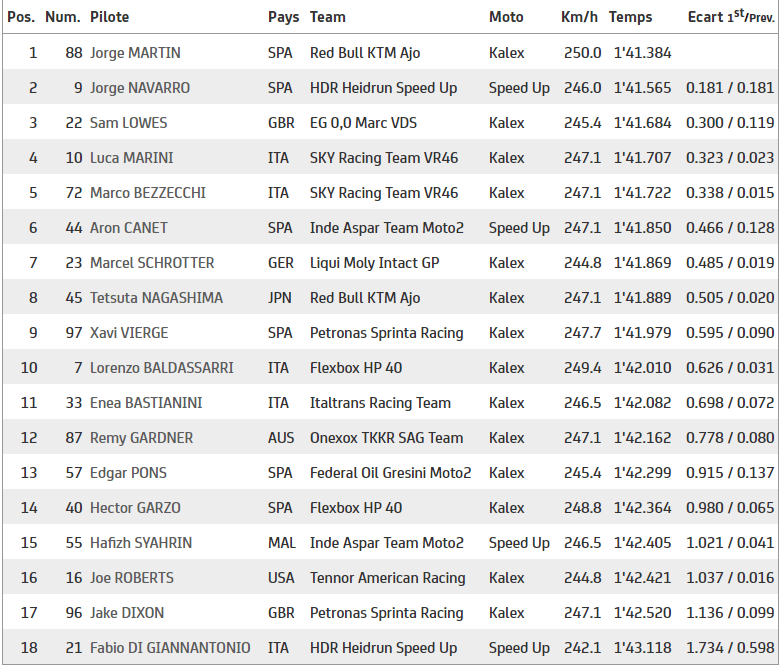Click the Team column header
Screen dimensions: 782x665
[327, 17]
